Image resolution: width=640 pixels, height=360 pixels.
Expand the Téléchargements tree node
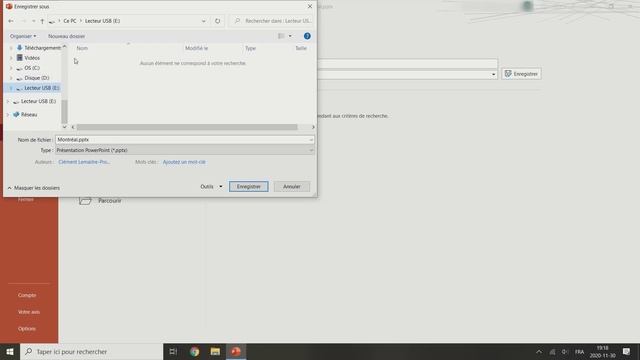pos(11,48)
